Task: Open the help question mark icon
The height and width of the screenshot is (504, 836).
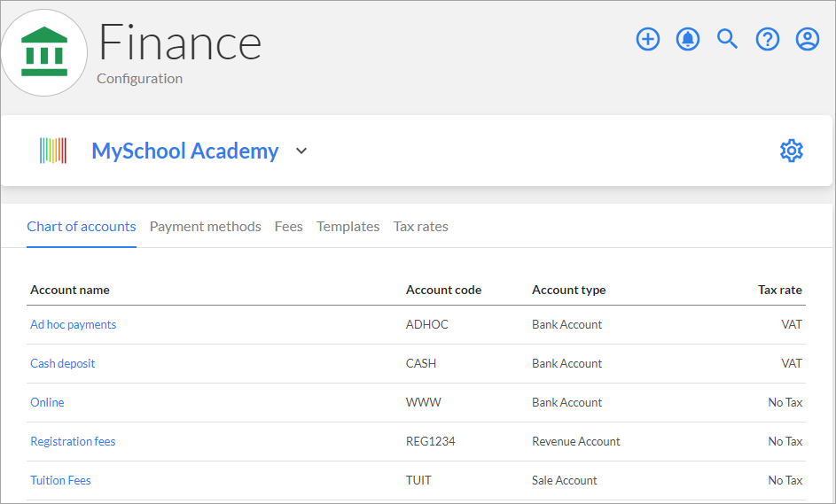Action: point(768,39)
